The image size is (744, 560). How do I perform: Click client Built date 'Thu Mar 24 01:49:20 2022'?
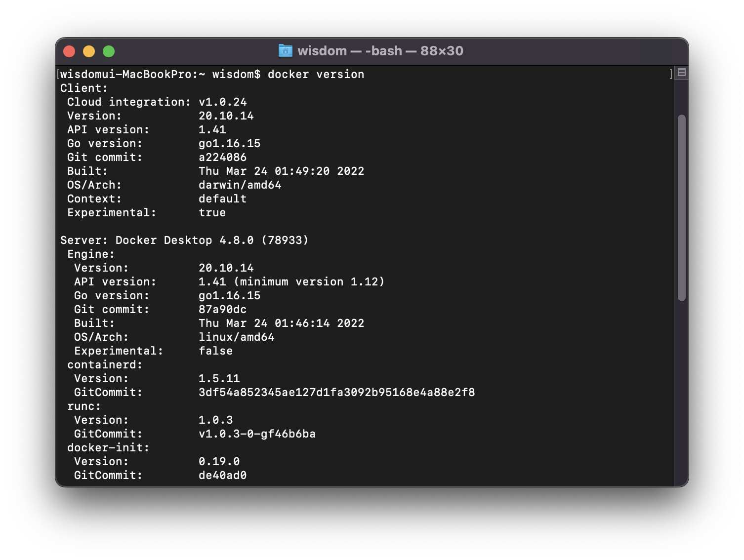click(282, 171)
